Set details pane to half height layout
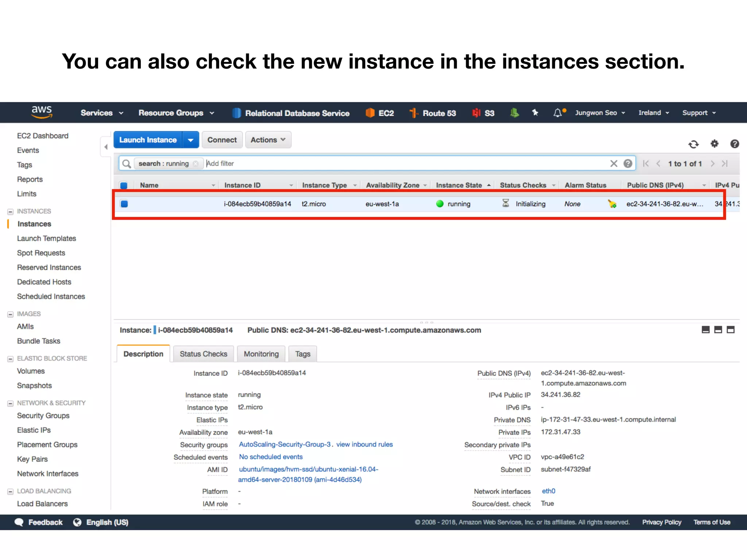747x560 pixels. point(718,330)
